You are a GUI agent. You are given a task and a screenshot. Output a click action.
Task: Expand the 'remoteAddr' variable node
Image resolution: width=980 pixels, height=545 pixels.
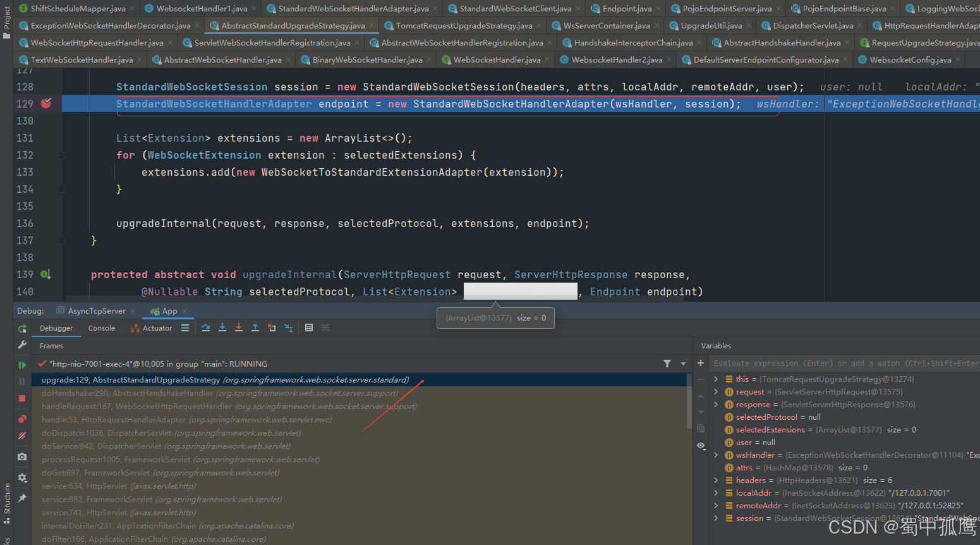tap(716, 506)
